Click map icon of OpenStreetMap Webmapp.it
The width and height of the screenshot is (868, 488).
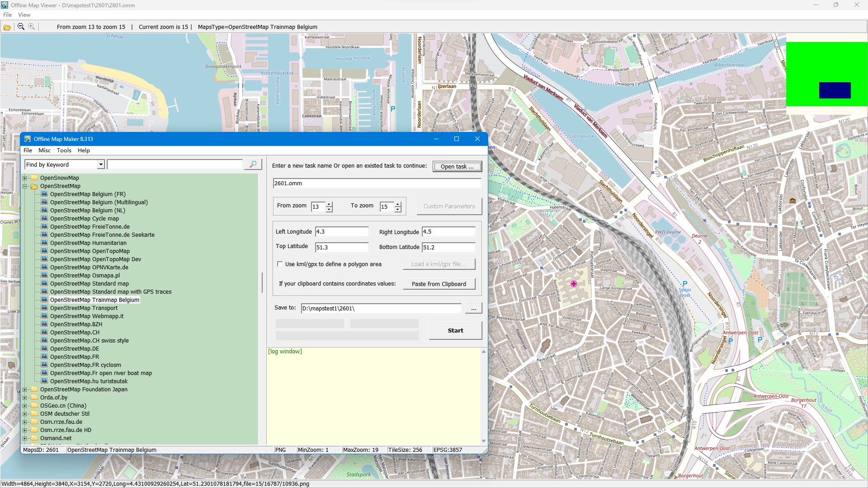click(x=44, y=316)
